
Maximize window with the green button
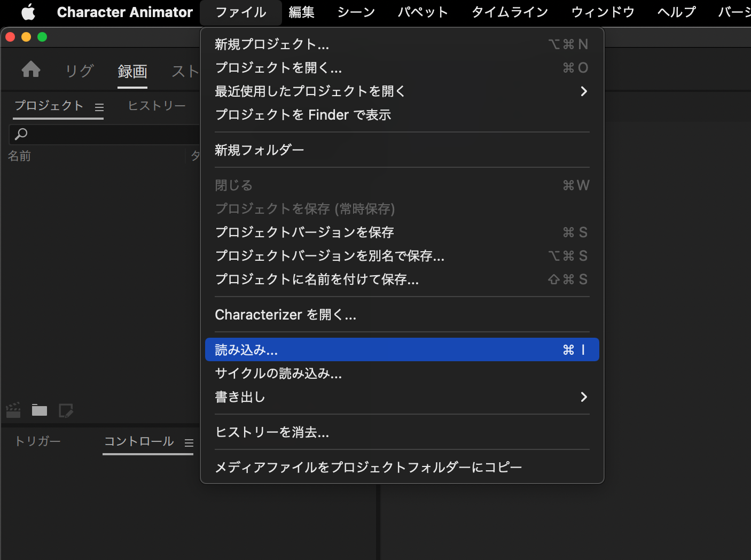[42, 37]
